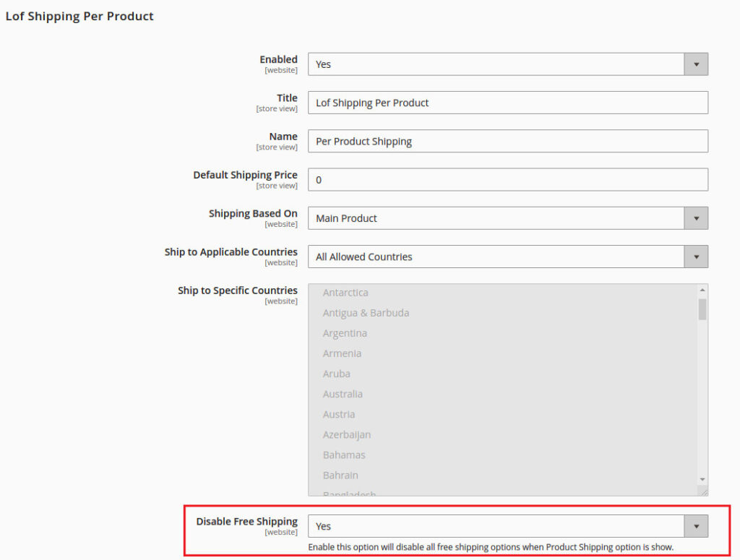Focus the Default Shipping Price field

(507, 180)
